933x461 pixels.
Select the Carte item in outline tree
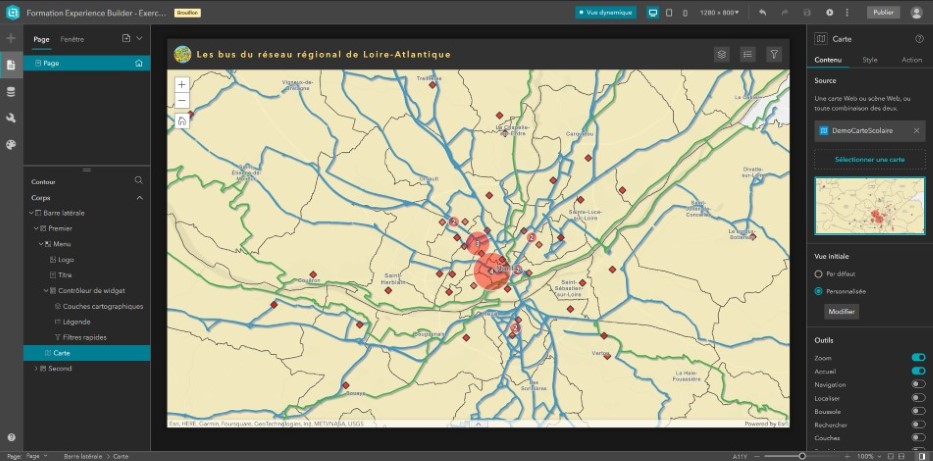[x=87, y=353]
